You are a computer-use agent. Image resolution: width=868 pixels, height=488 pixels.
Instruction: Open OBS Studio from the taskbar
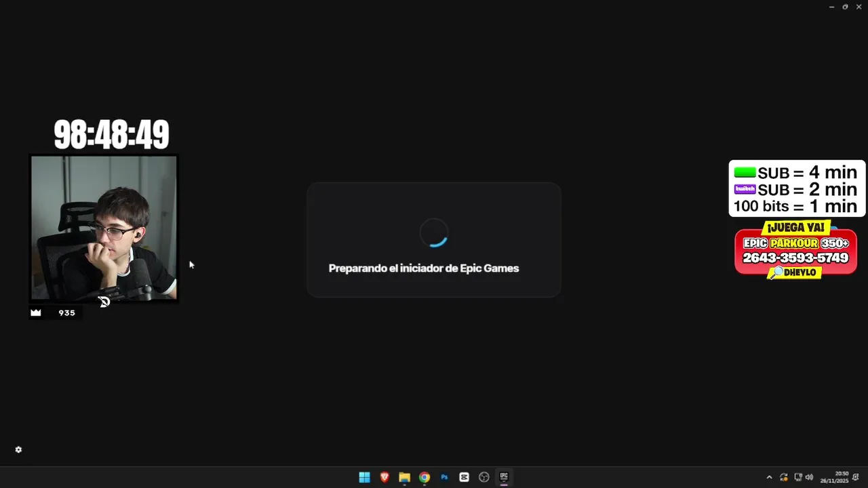coord(484,477)
